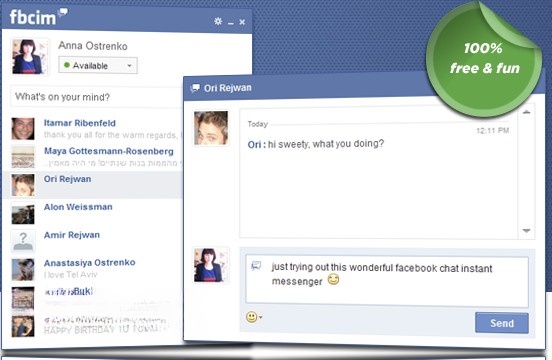Click Itamar Ribenfeld's avatar thumbnail

click(23, 129)
